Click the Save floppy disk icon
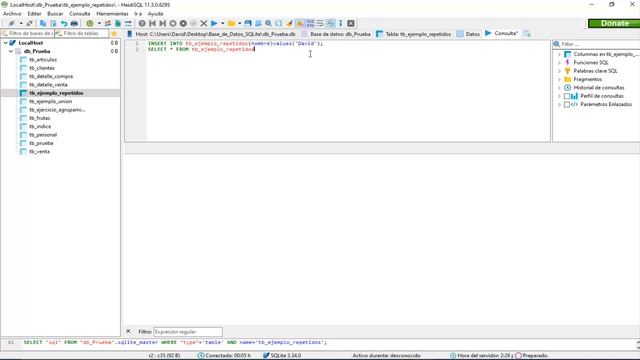Viewport: 640px width, 360px height. coord(248,24)
